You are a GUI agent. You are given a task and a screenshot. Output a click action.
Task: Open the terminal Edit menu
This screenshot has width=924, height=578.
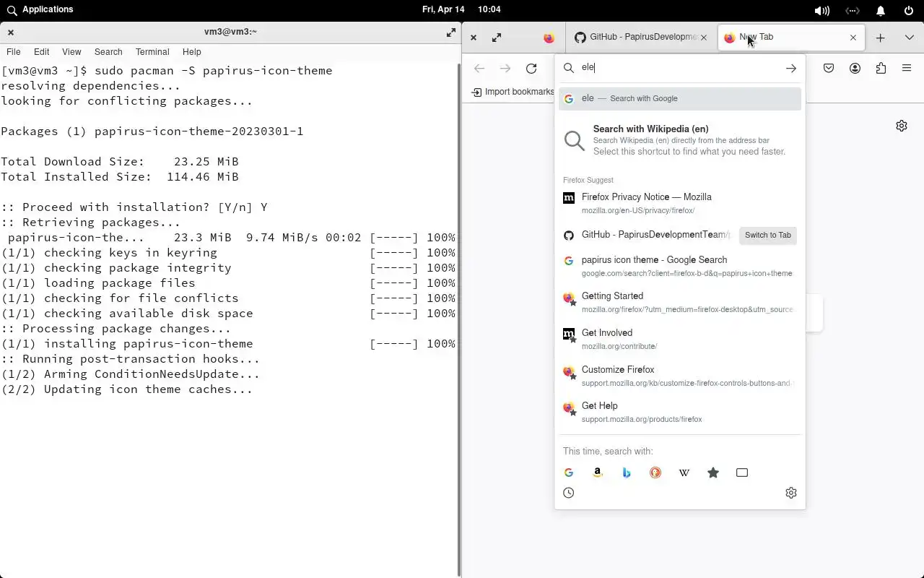coord(41,52)
